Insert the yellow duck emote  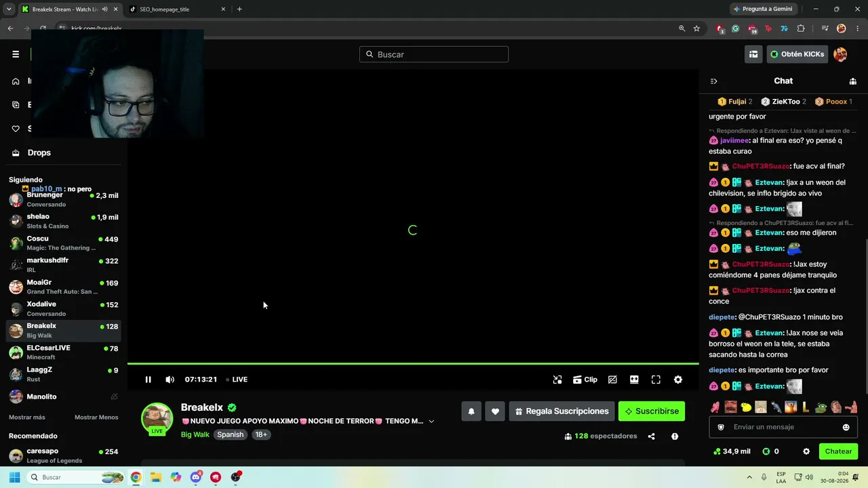tap(746, 407)
